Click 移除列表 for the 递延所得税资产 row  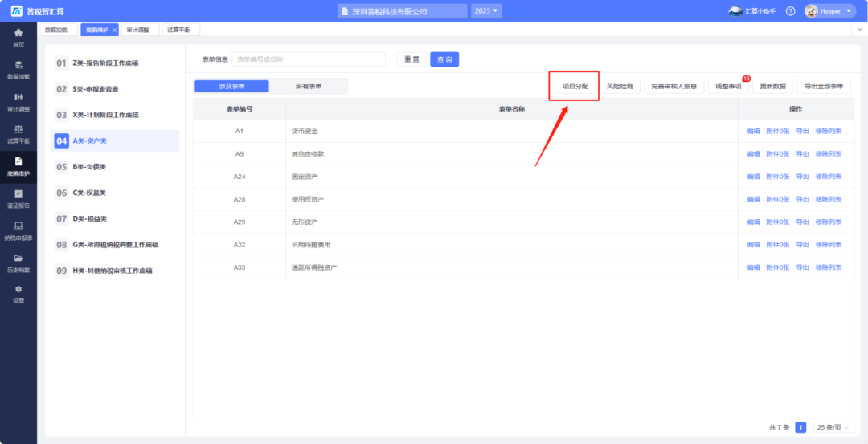click(x=828, y=267)
